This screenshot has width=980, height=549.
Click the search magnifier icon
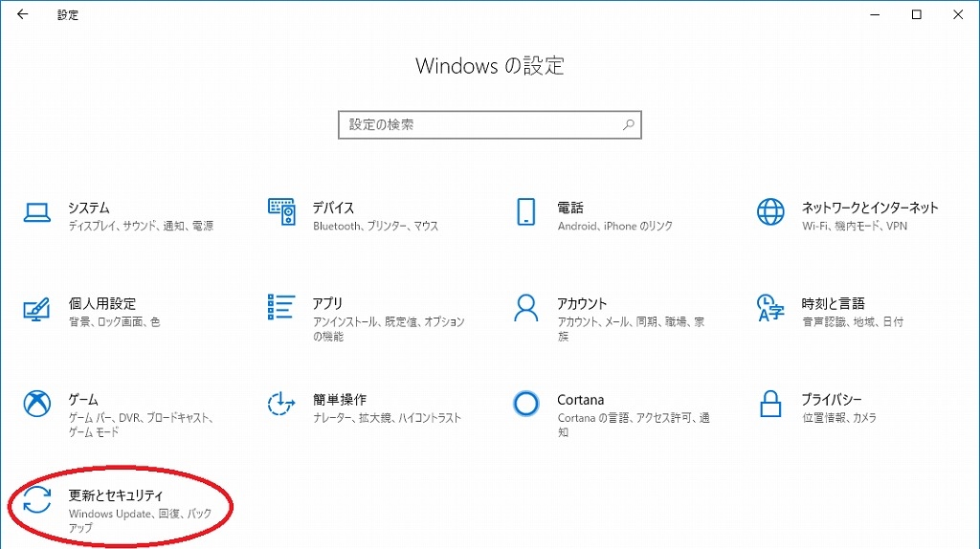click(628, 124)
